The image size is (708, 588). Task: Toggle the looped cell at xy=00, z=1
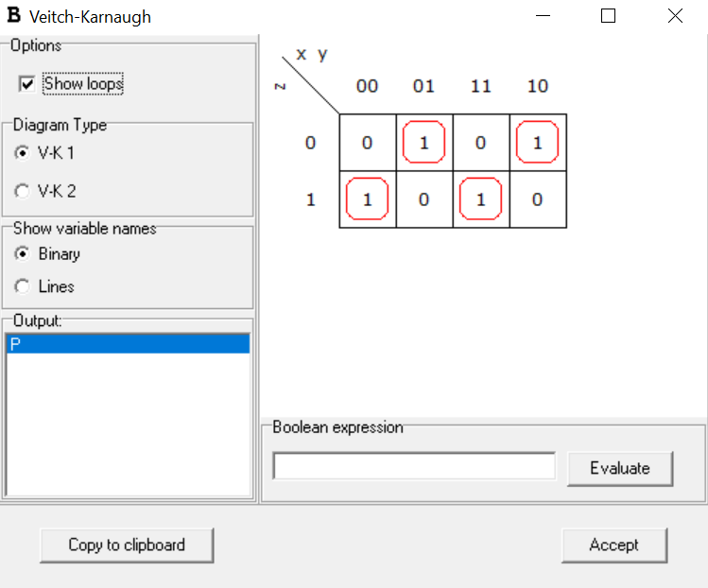point(368,200)
